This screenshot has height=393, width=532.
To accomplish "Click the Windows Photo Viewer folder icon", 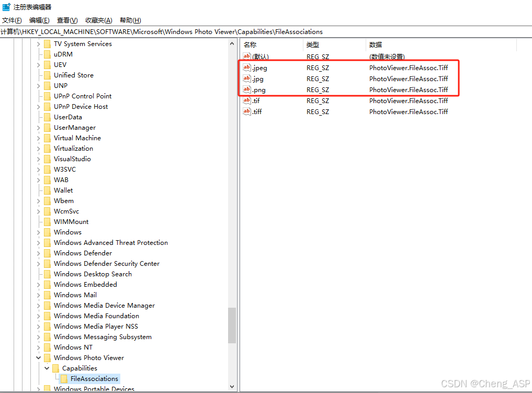I will click(47, 358).
